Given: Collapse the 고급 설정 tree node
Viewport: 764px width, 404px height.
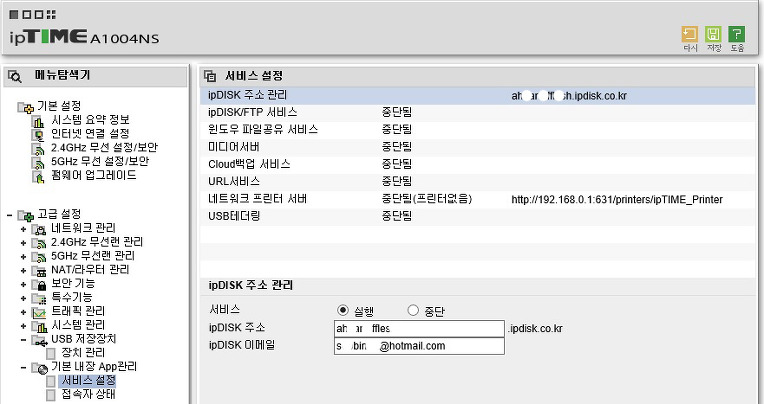Looking at the screenshot, I should tap(10, 215).
